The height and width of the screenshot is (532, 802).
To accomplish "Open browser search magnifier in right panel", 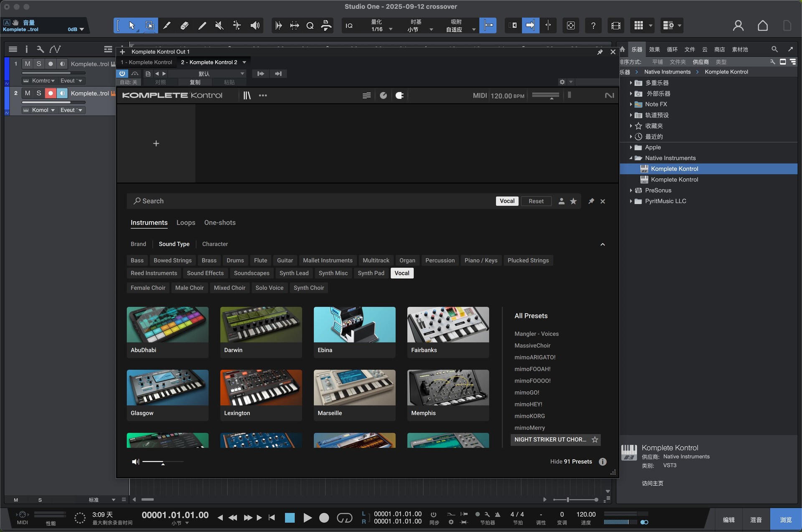I will (774, 49).
